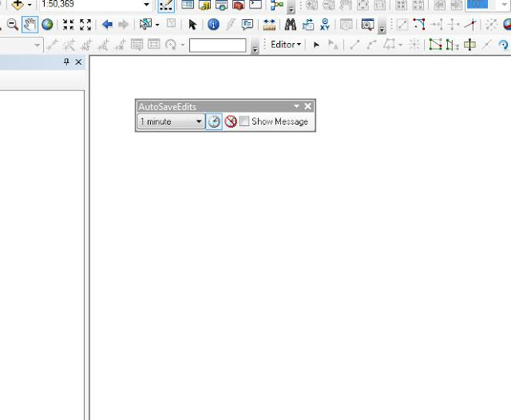The width and height of the screenshot is (511, 420).
Task: Open the Catalog window
Action: pyautogui.click(x=204, y=5)
